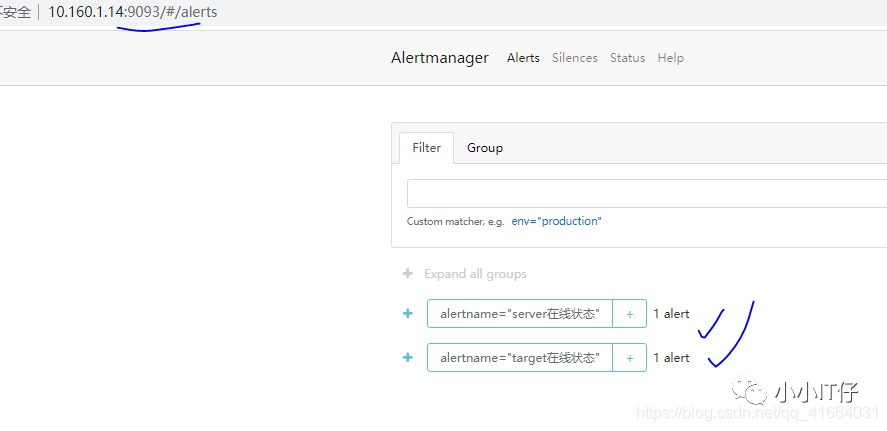Screen dimensions: 887x431
Task: Open the Silences page
Action: coord(574,58)
